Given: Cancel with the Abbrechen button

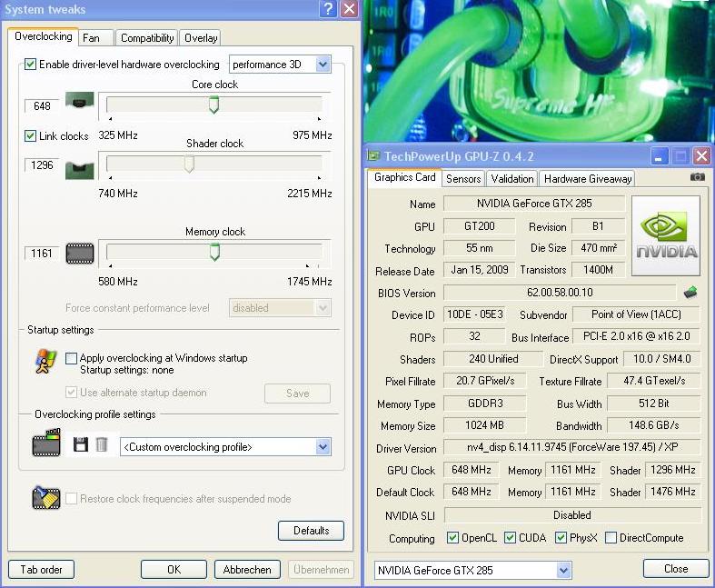Looking at the screenshot, I should [247, 569].
